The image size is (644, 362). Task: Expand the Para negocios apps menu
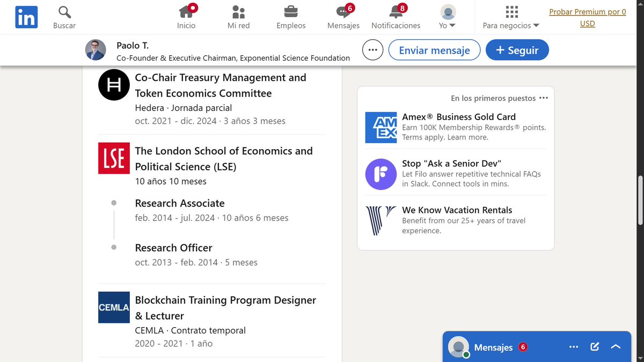tap(511, 17)
